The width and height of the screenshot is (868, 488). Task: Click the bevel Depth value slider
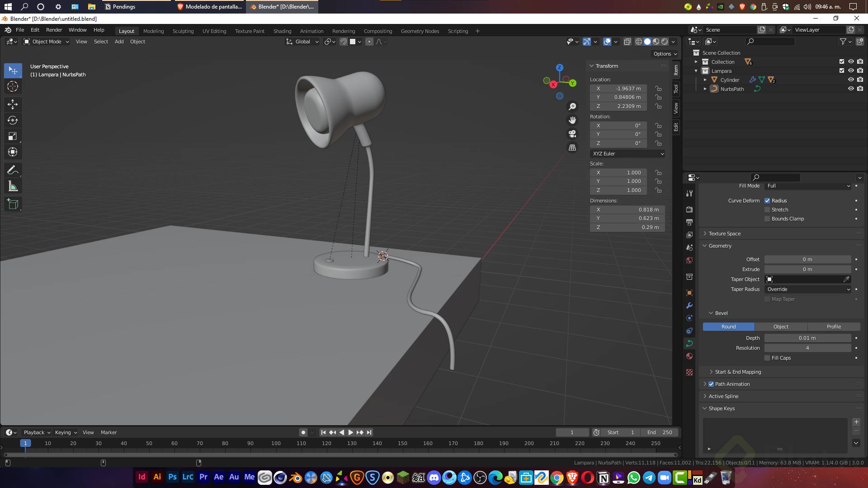coord(807,338)
